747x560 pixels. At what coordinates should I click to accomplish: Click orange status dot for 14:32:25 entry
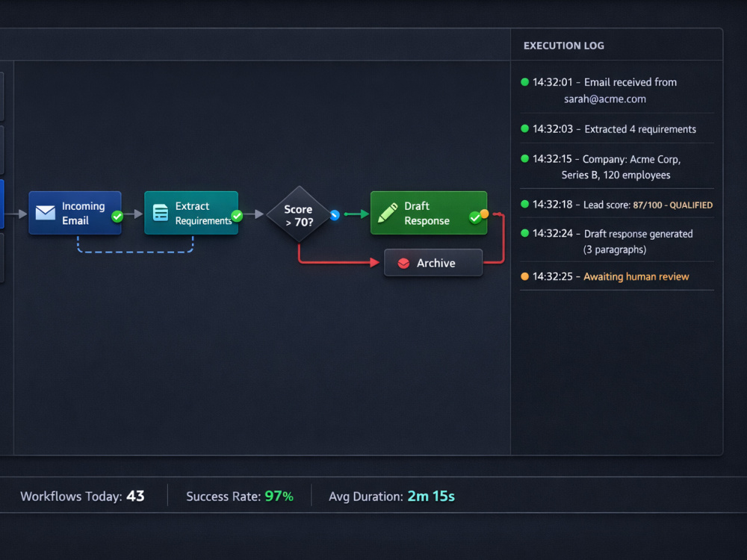click(x=525, y=276)
